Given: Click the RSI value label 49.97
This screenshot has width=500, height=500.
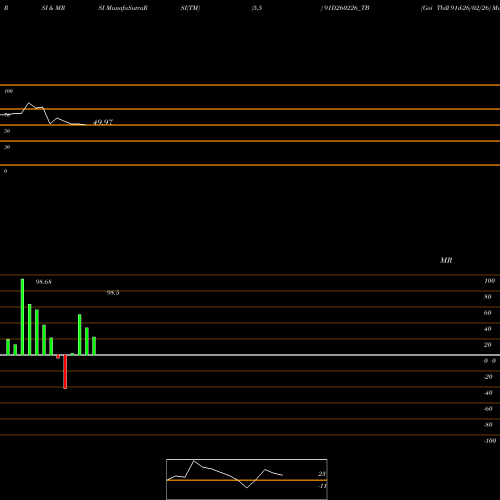Looking at the screenshot, I should tap(103, 122).
